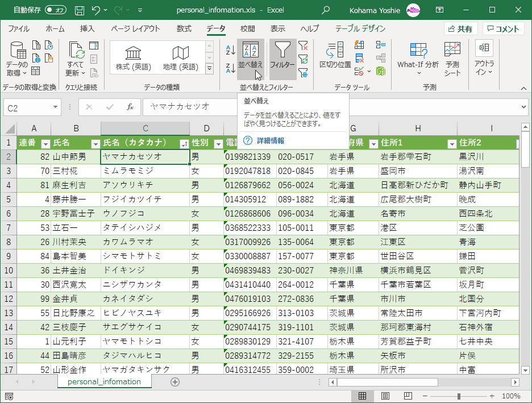Open the 挿入 ribbon tab
Viewport: 532px width, 403px height.
tap(87, 29)
